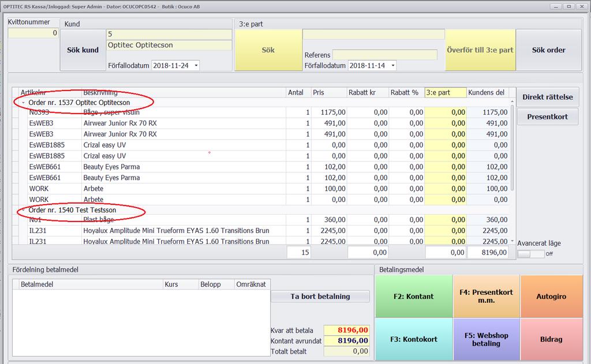Screen dimensions: 591x364
Task: Click the order list scroll-down arrow
Action: click(513, 241)
